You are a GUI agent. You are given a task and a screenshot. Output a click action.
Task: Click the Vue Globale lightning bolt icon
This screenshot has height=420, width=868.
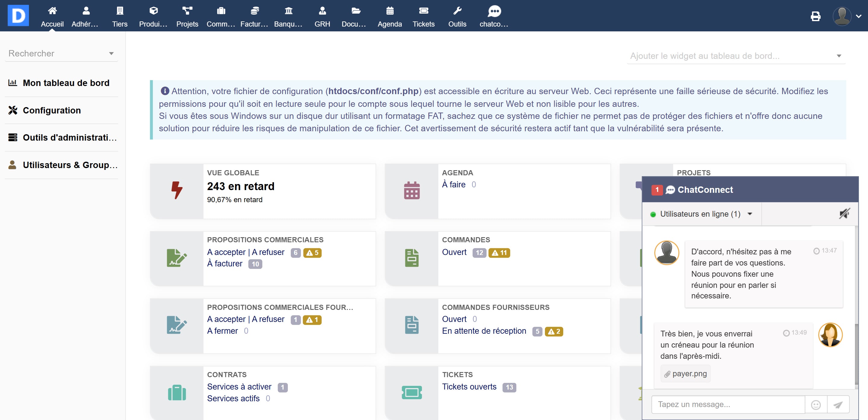[177, 191]
